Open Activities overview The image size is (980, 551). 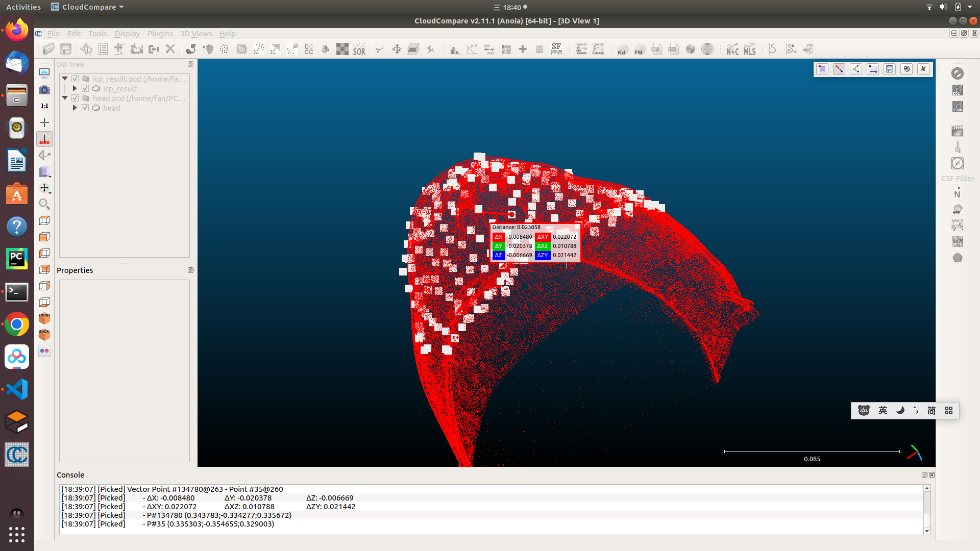coord(23,7)
